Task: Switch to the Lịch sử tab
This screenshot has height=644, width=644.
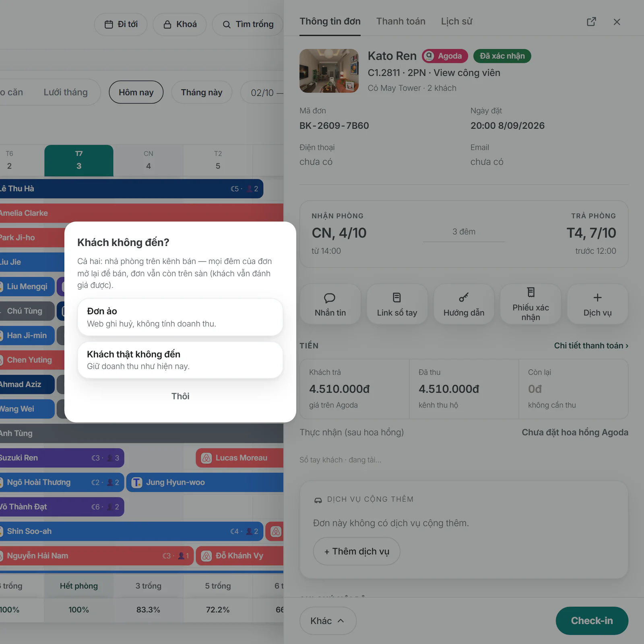Action: coord(456,21)
